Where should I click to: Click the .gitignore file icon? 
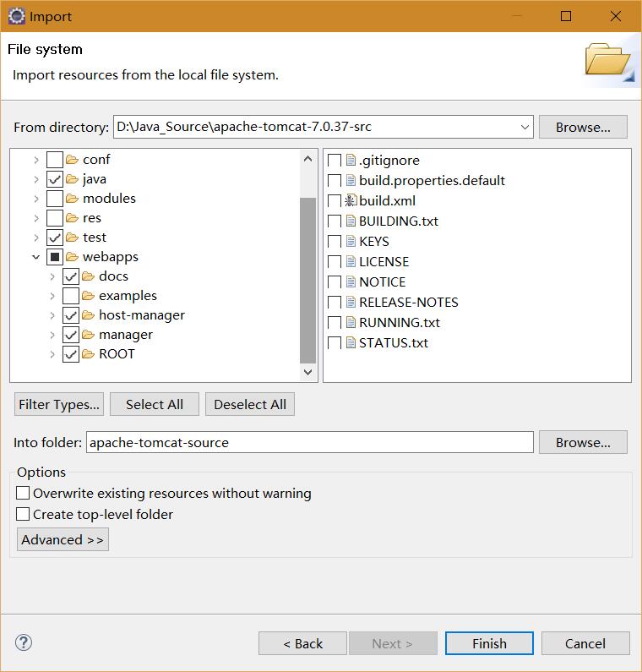click(x=351, y=160)
